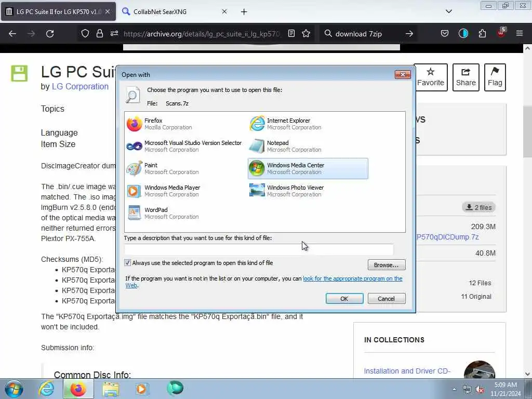Open Windows Explorer folder on taskbar
Image resolution: width=532 pixels, height=399 pixels.
pyautogui.click(x=111, y=389)
